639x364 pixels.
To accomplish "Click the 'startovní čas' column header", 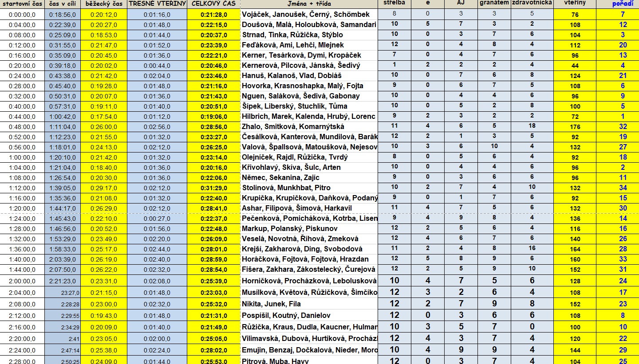I will pos(22,4).
